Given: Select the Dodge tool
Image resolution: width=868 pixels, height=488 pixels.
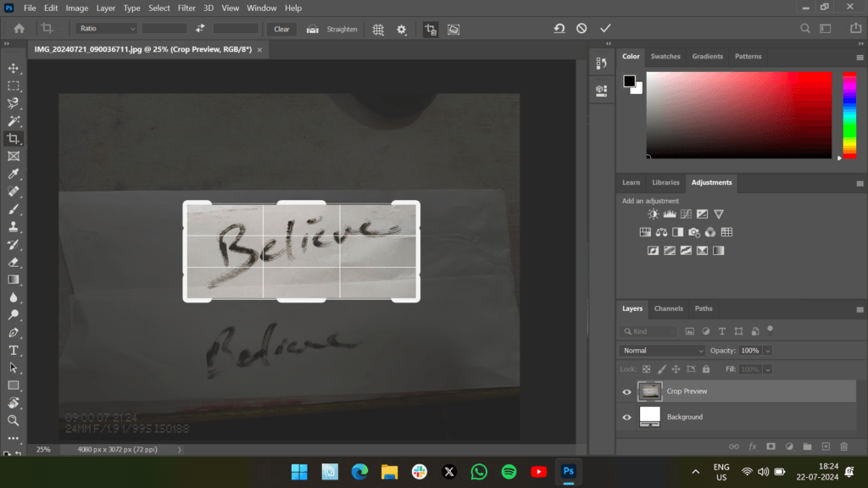Looking at the screenshot, I should click(x=14, y=315).
